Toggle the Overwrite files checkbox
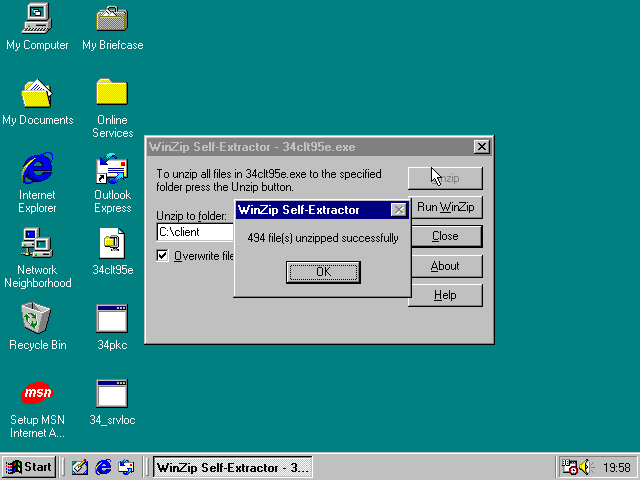Viewport: 640px width, 480px height. click(162, 256)
